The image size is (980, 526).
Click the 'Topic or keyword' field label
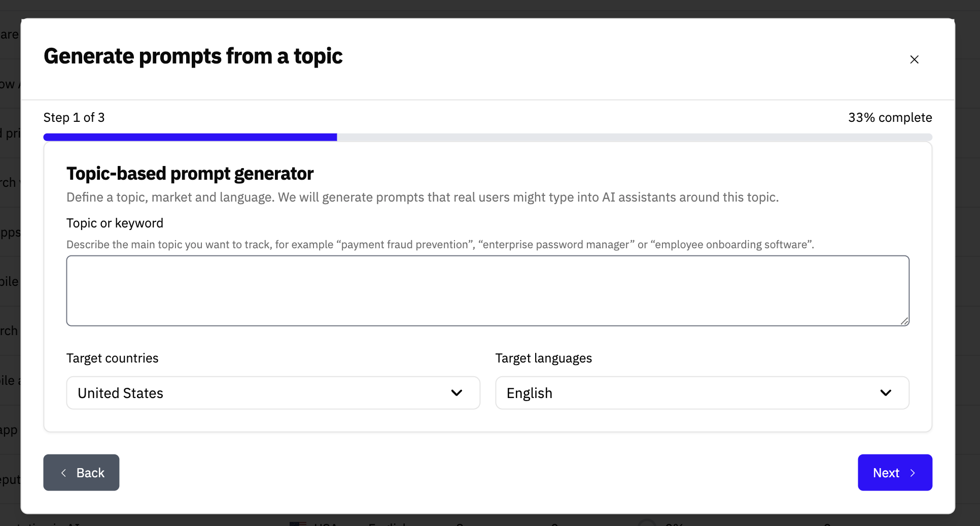coord(115,223)
